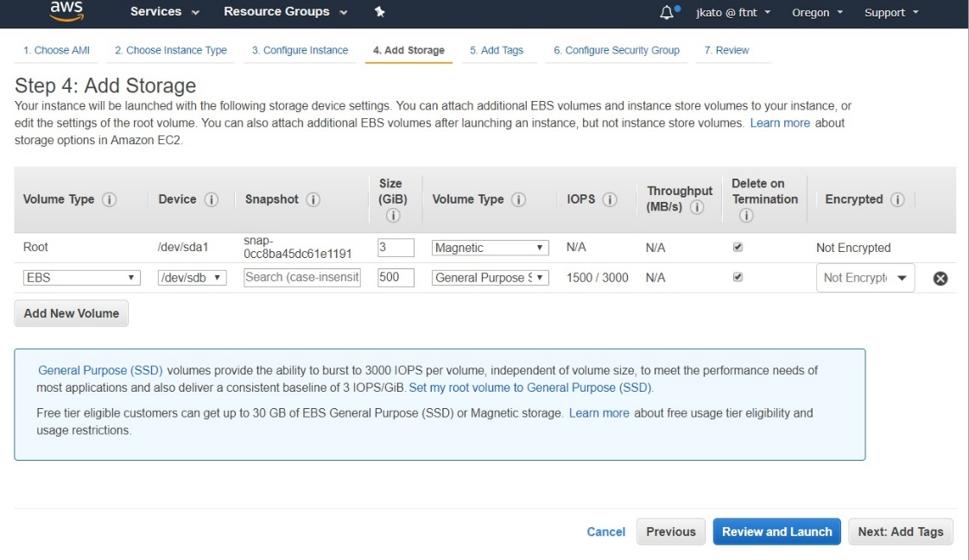Viewport: 969px width, 560px height.
Task: Open the Magnetic volume type dropdown
Action: [490, 247]
